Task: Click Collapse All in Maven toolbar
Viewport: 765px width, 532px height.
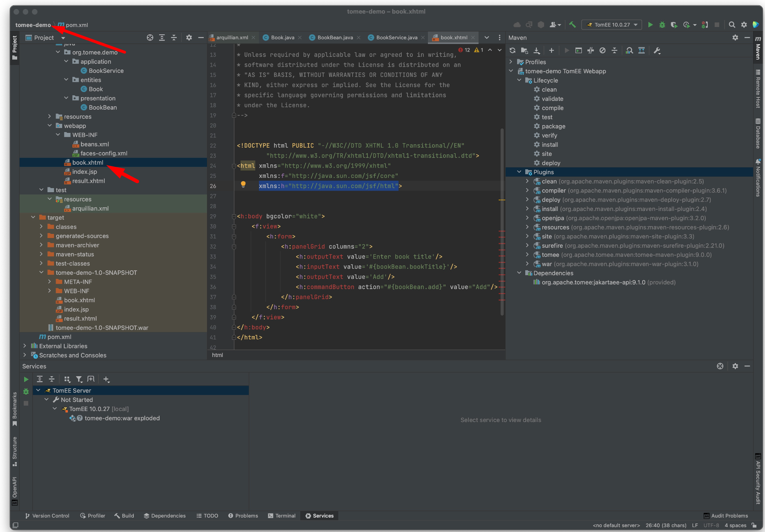Action: coord(614,51)
